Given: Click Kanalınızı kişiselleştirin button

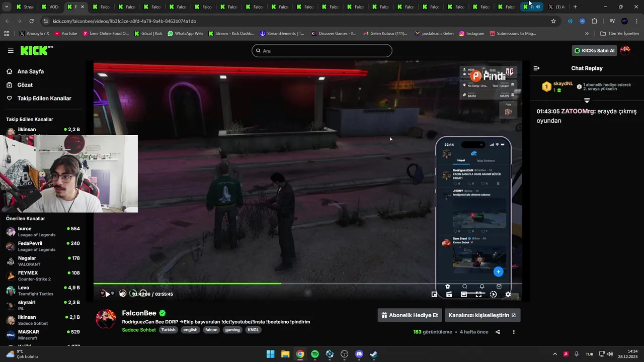Looking at the screenshot, I should point(482,315).
